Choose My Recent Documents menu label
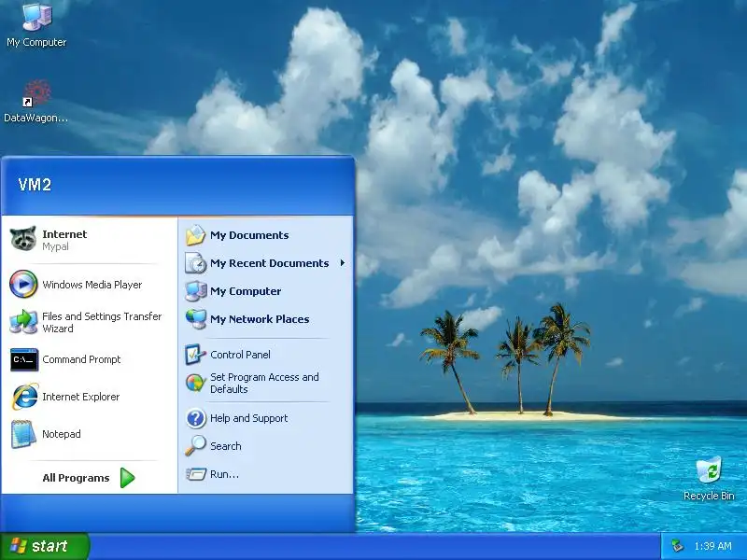Screen dimensions: 747x560 [270, 263]
